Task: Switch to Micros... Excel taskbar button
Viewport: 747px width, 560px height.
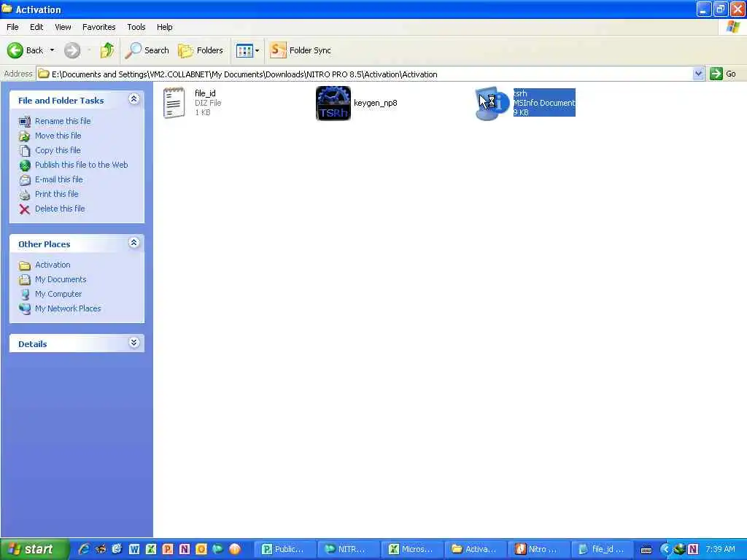Action: tap(411, 549)
